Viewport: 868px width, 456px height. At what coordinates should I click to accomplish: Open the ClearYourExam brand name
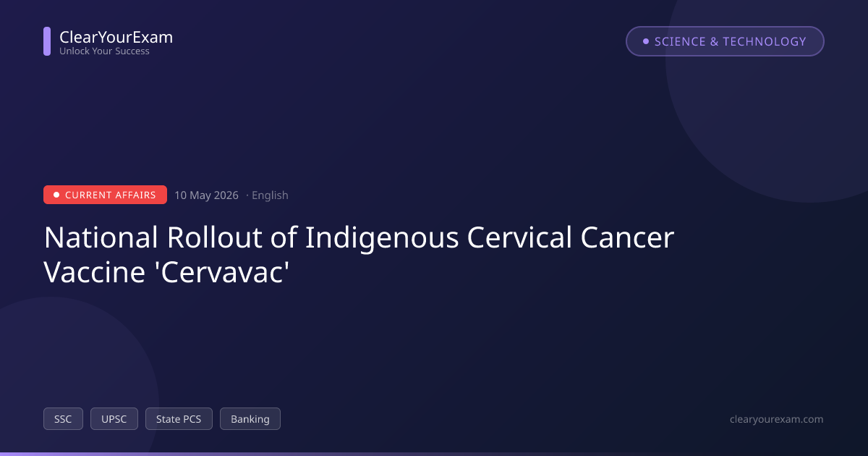(116, 37)
